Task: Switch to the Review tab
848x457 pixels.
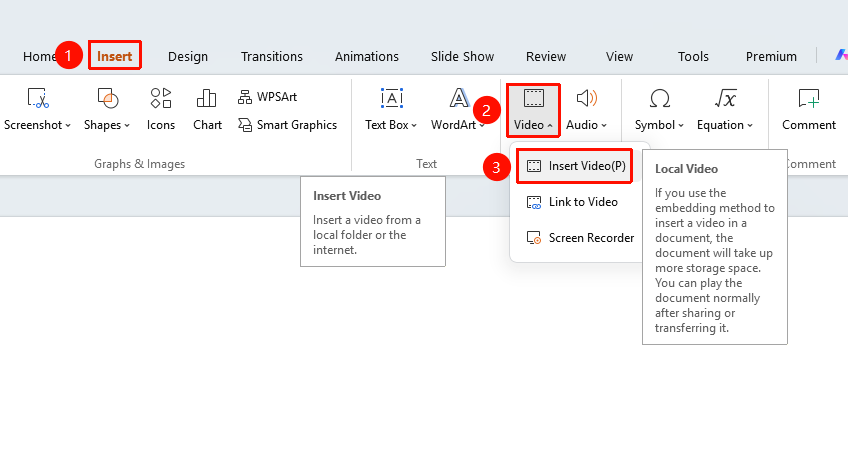Action: pyautogui.click(x=546, y=56)
